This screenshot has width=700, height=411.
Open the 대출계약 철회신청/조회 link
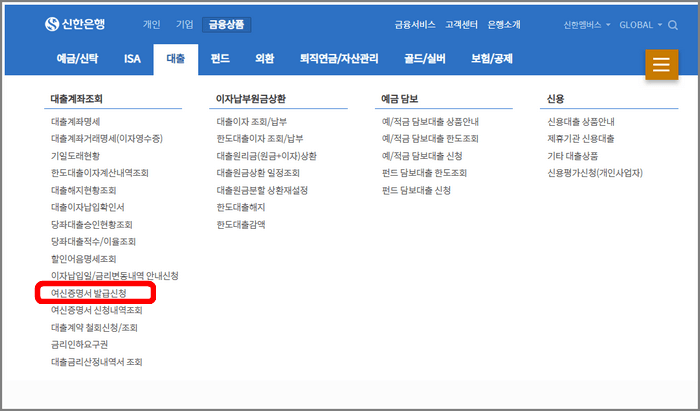coord(94,328)
